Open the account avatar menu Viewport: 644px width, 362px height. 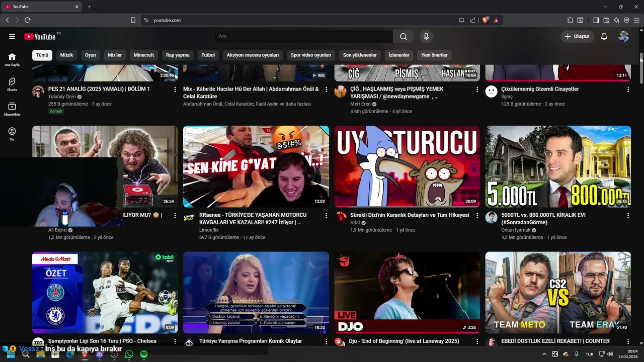coord(624,36)
